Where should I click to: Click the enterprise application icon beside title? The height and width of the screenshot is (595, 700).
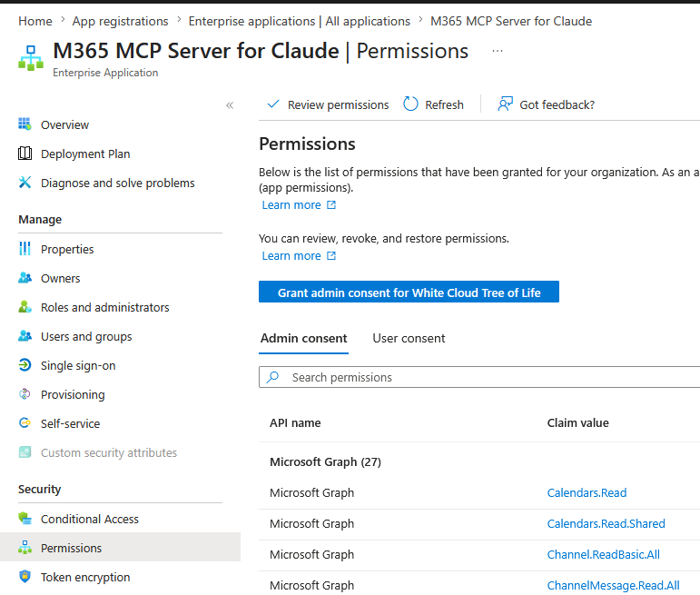[31, 58]
